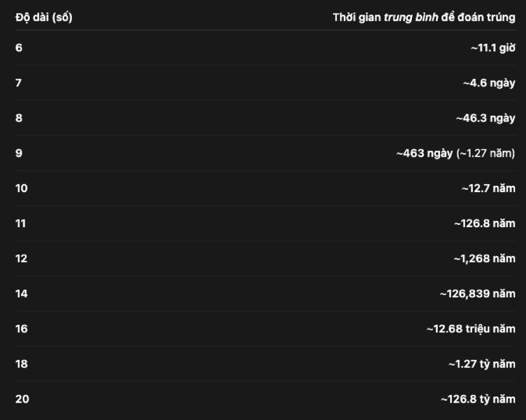This screenshot has width=526, height=420.
Task: Click the "~12.68 triệu năm" time value
Action: pyautogui.click(x=470, y=329)
